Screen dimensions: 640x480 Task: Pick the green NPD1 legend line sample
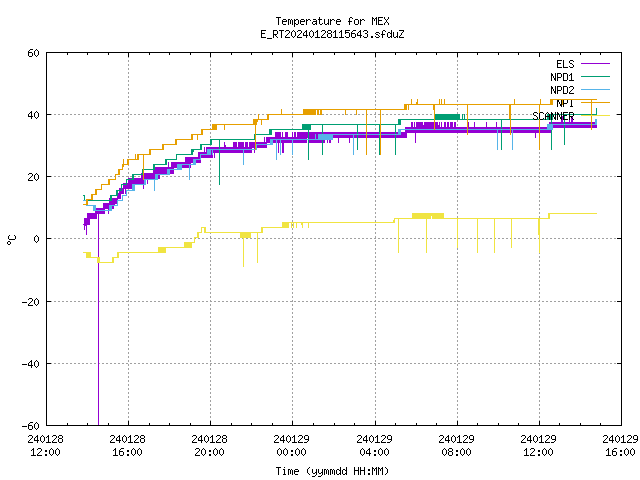pos(596,76)
